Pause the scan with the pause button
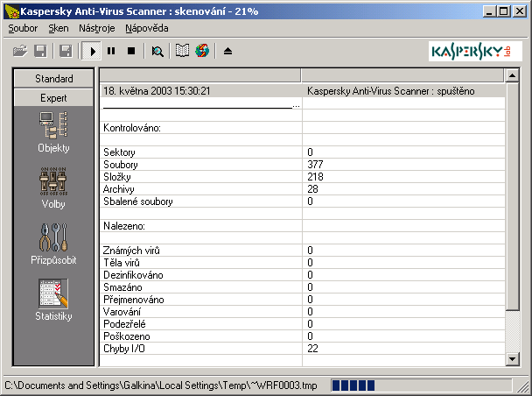 [111, 52]
